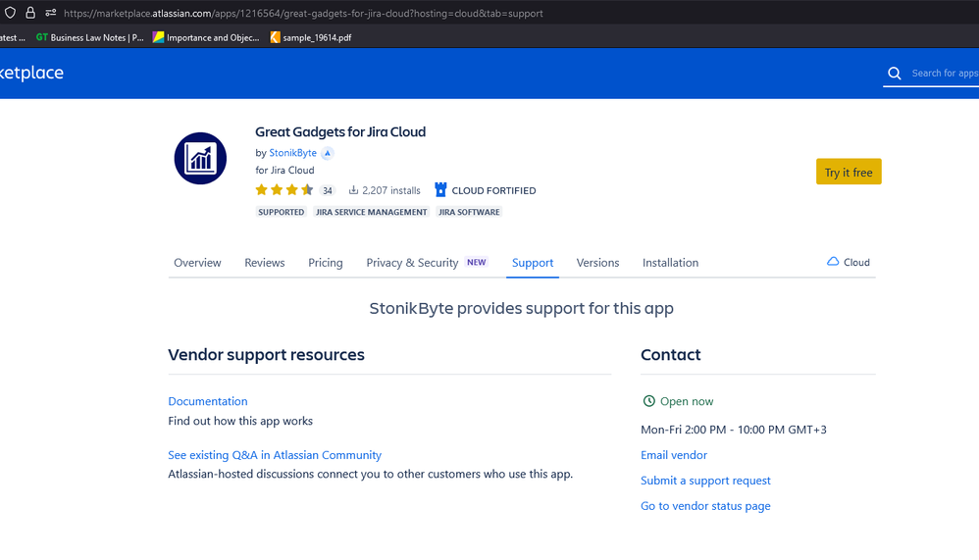Screen dimensions: 979x560
Task: Click the Marketplace logo text in header
Action: click(31, 73)
